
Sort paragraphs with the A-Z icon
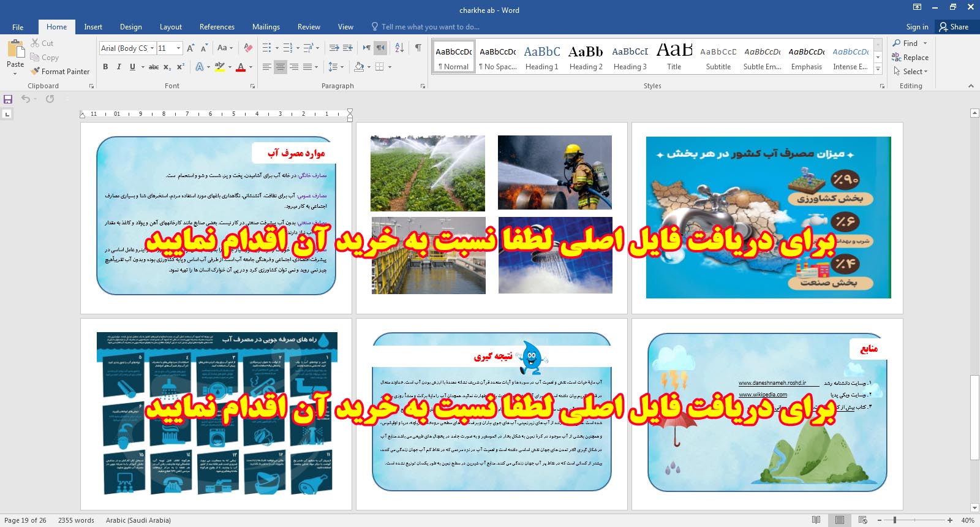pos(399,48)
